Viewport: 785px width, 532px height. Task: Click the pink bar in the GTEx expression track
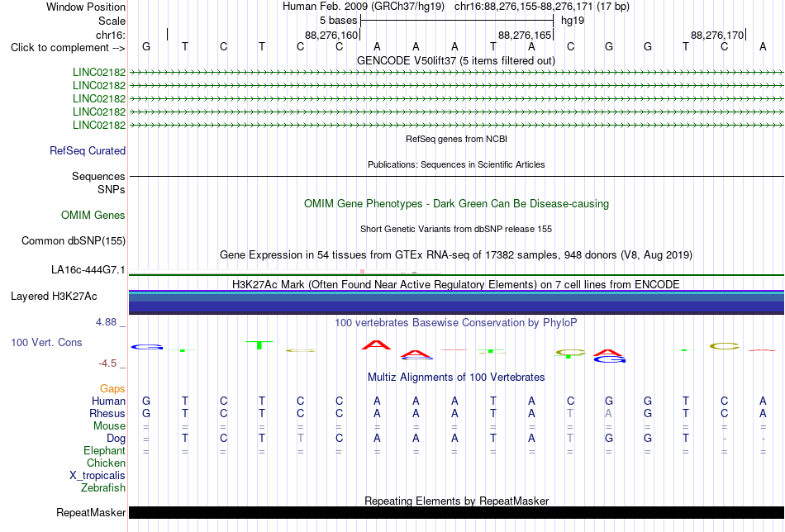pos(363,272)
